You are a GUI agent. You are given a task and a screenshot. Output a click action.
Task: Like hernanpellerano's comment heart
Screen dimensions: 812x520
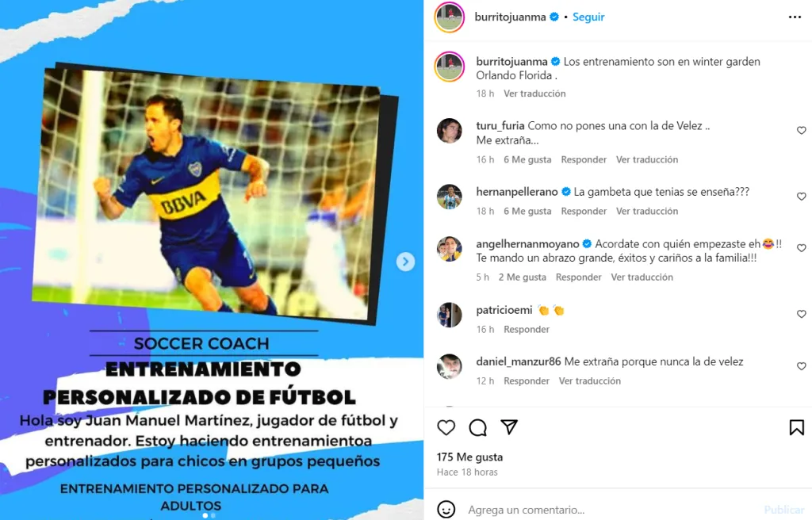point(801,197)
